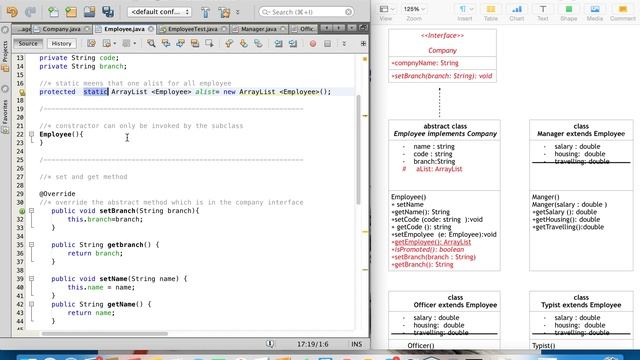Image resolution: width=640 pixels, height=360 pixels.
Task: Collapse the setName method fold at line 39
Action: [x=31, y=278]
